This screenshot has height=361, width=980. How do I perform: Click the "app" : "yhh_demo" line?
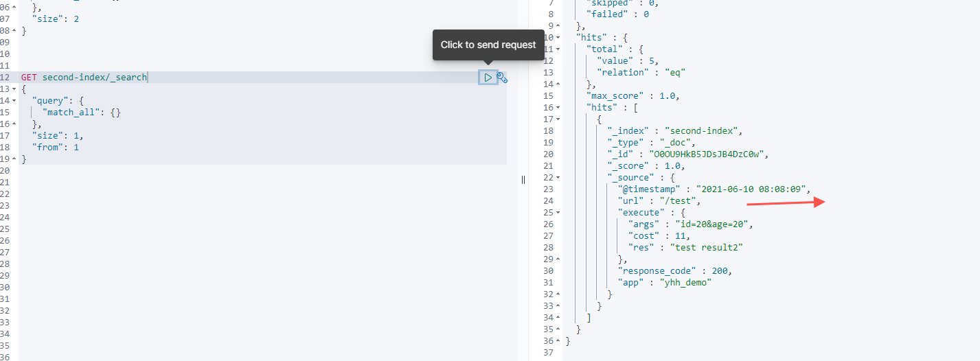[x=664, y=282]
